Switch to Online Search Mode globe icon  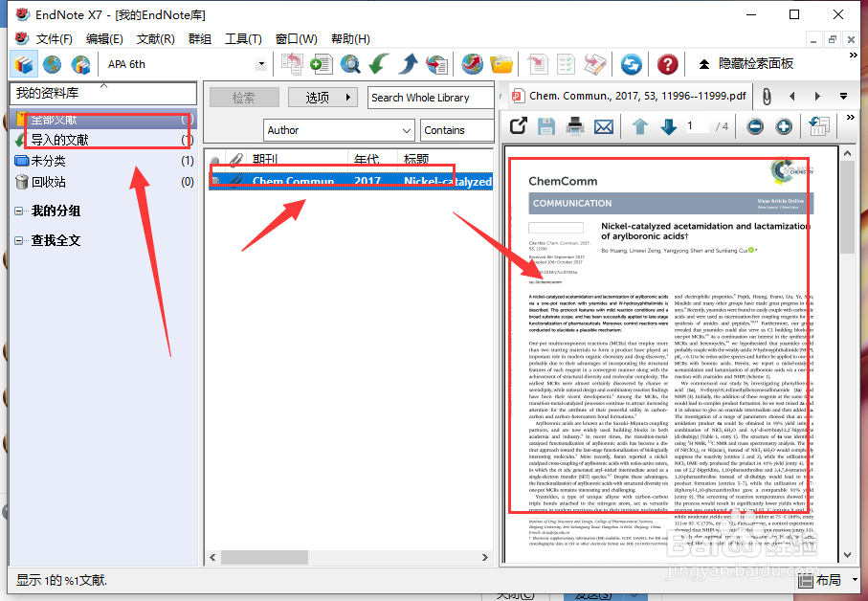pyautogui.click(x=52, y=64)
